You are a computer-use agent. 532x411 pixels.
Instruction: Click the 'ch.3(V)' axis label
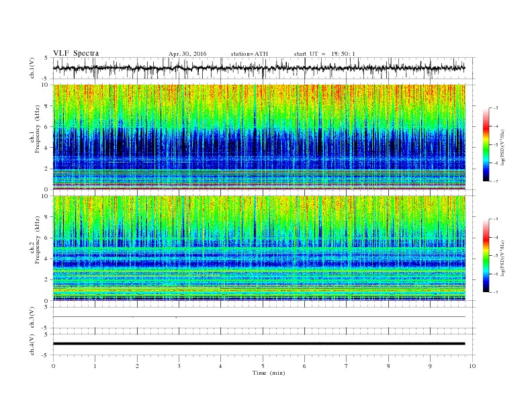pos(32,318)
